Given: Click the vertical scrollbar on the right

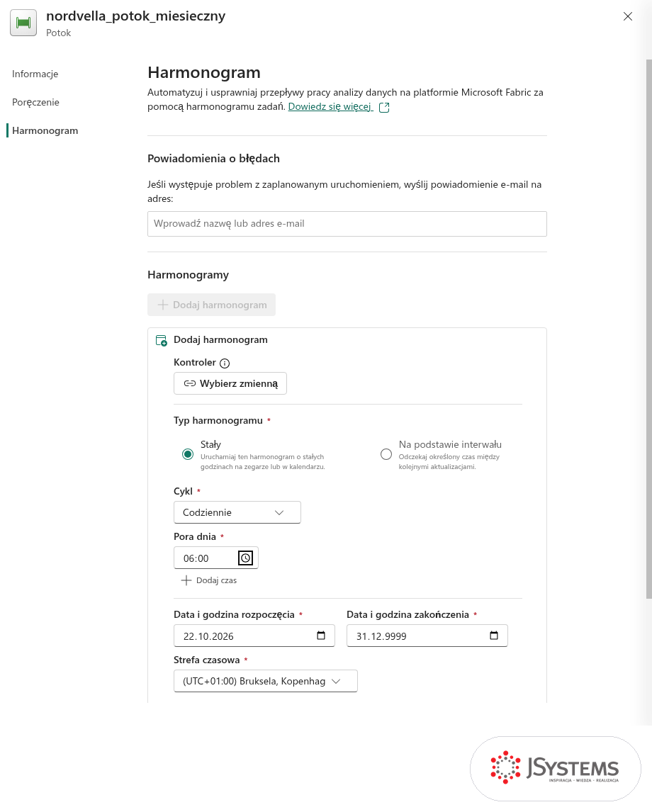Looking at the screenshot, I should [649, 329].
